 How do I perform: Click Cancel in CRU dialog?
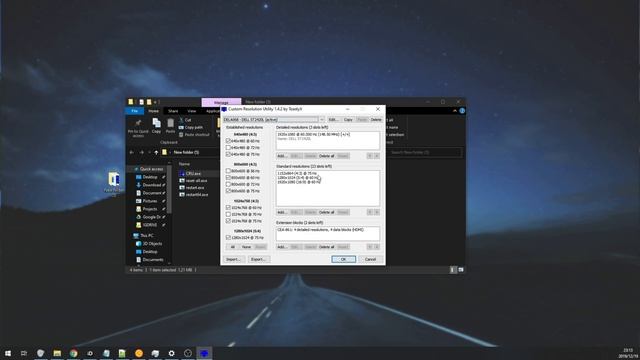pos(370,259)
